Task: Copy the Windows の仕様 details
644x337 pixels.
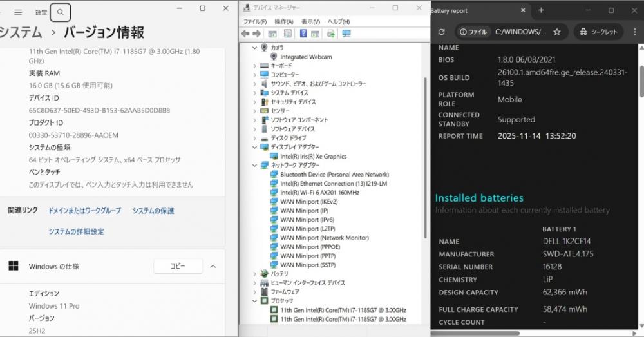Action: point(178,266)
